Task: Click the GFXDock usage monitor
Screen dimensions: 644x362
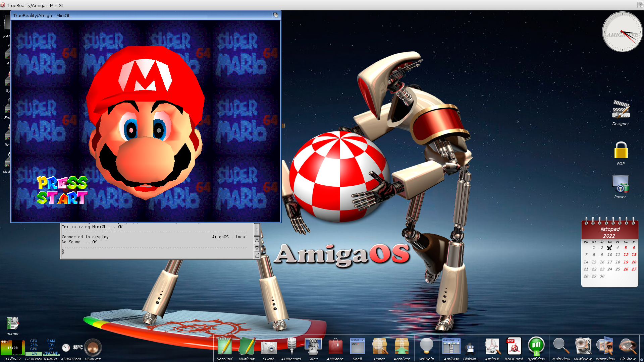Action: 34,347
